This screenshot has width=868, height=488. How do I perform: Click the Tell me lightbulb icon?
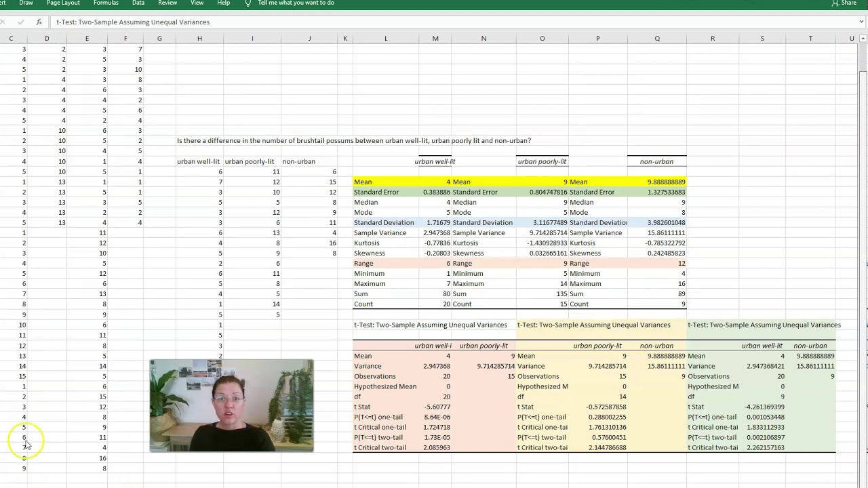pyautogui.click(x=248, y=3)
